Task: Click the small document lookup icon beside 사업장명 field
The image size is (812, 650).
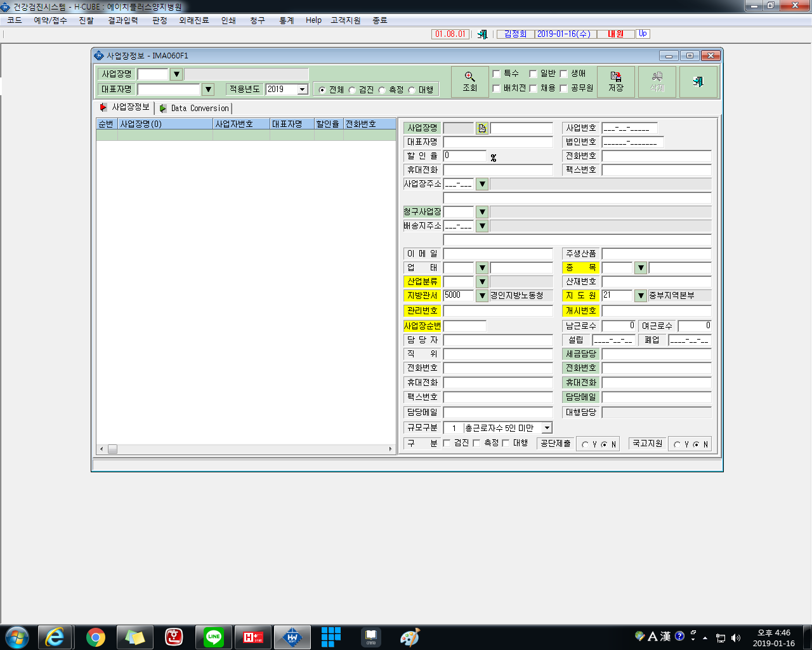Action: click(482, 128)
